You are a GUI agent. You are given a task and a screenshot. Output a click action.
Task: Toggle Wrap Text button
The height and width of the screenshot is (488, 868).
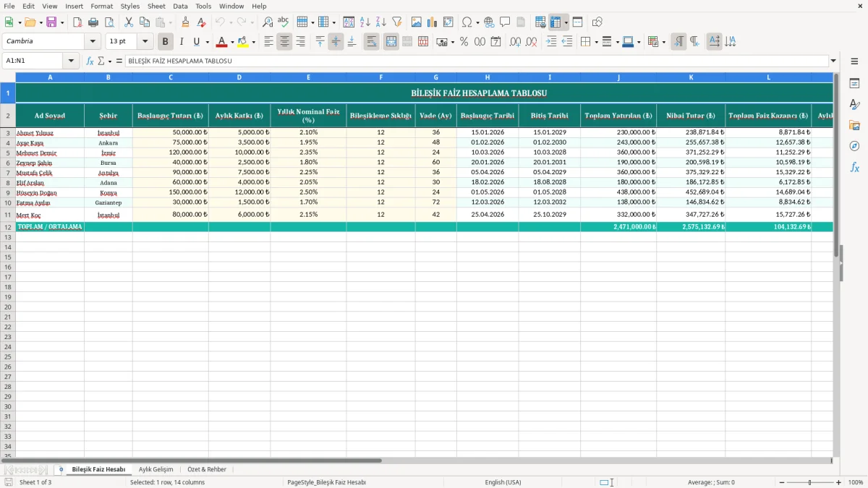click(371, 42)
